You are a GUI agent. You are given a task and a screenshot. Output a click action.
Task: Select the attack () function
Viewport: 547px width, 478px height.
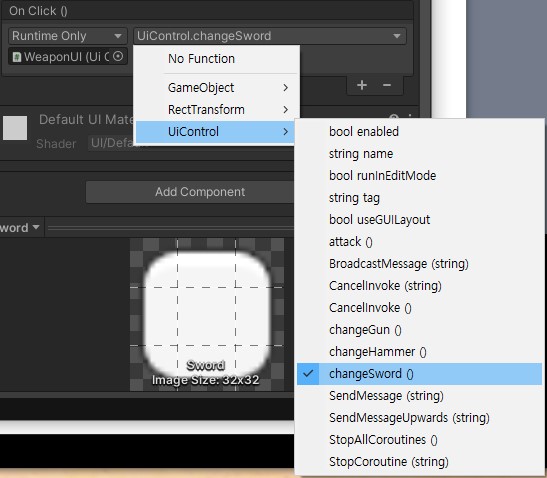pyautogui.click(x=419, y=242)
